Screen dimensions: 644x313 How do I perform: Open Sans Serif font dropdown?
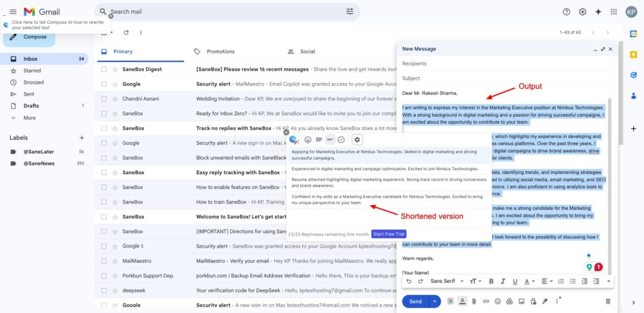447,282
